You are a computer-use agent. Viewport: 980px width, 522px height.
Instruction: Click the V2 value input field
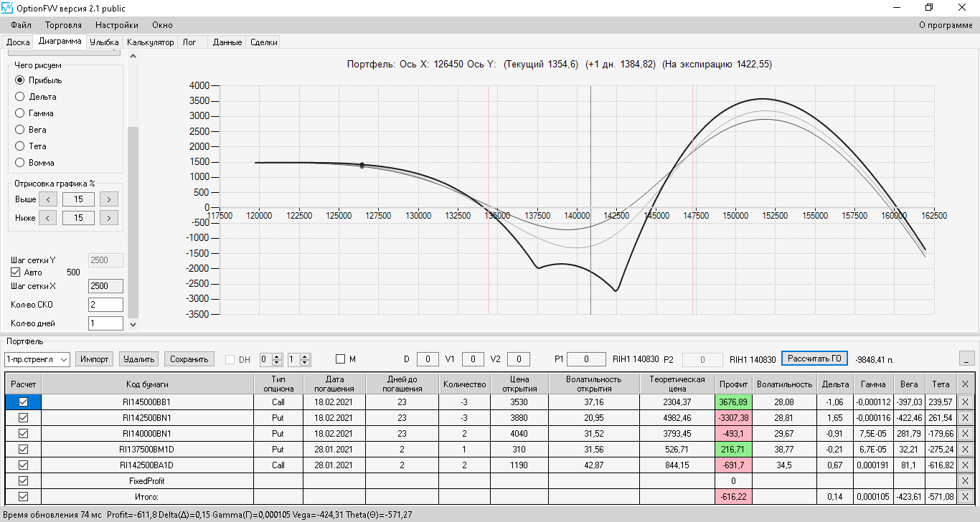coord(519,359)
